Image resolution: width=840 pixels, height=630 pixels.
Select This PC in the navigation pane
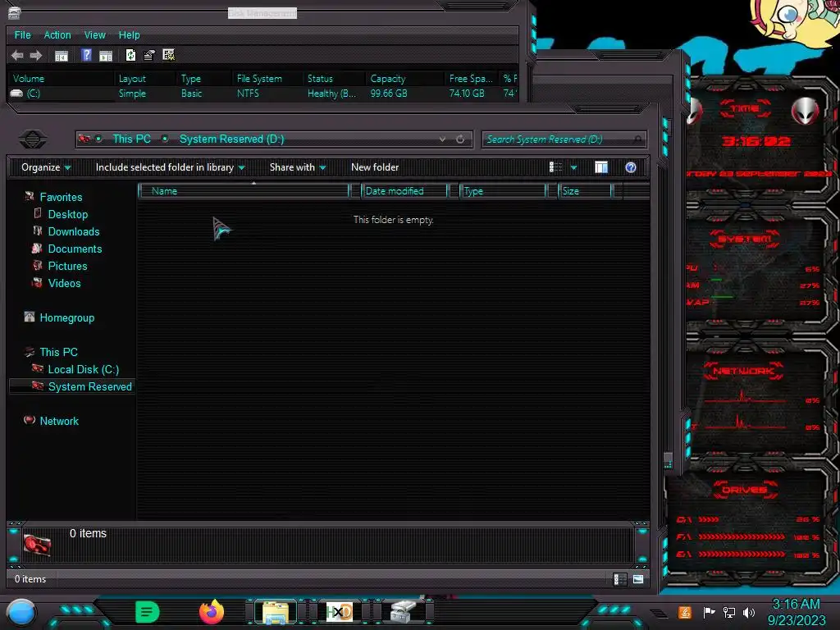point(59,352)
